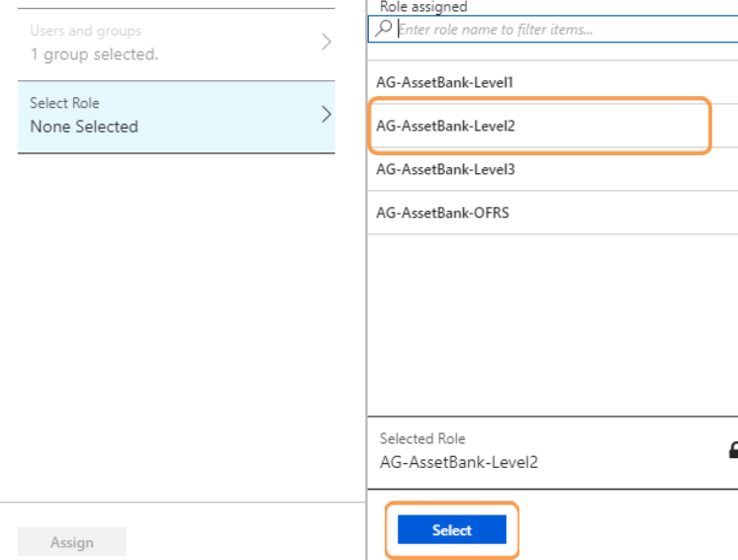
Task: Select the AG-AssetBank-Level3 role
Action: [x=553, y=169]
